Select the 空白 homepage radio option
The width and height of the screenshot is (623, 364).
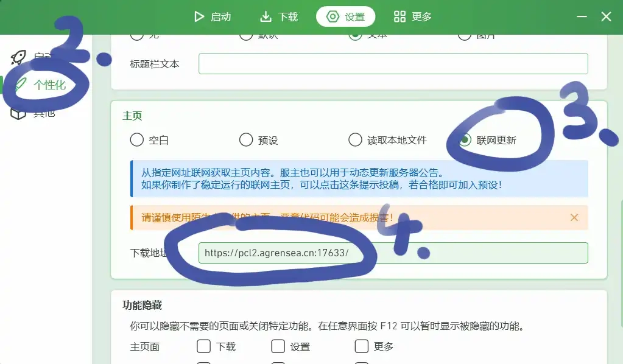[137, 140]
